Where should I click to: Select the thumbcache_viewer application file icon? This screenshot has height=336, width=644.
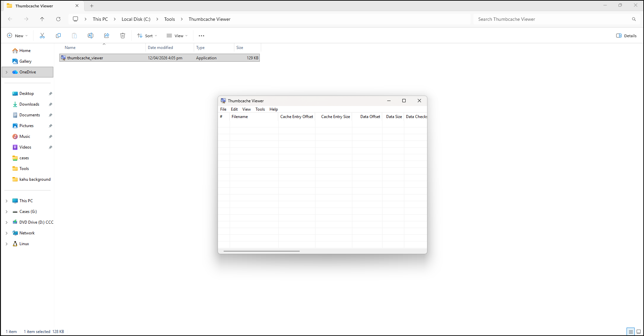(x=63, y=58)
